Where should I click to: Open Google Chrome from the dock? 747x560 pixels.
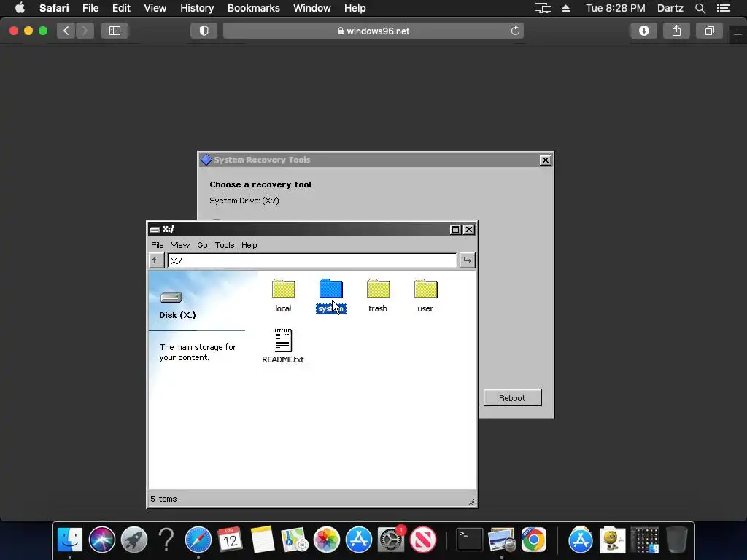pos(533,540)
